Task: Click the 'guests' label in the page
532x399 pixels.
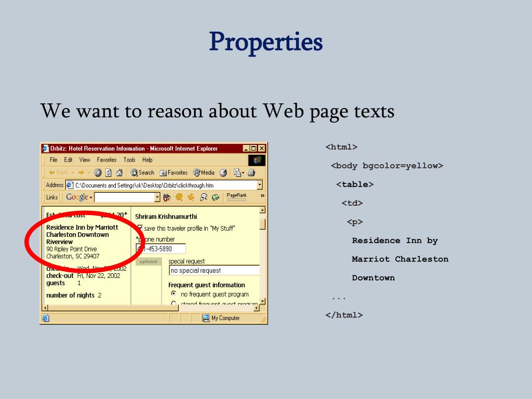Action: click(55, 283)
